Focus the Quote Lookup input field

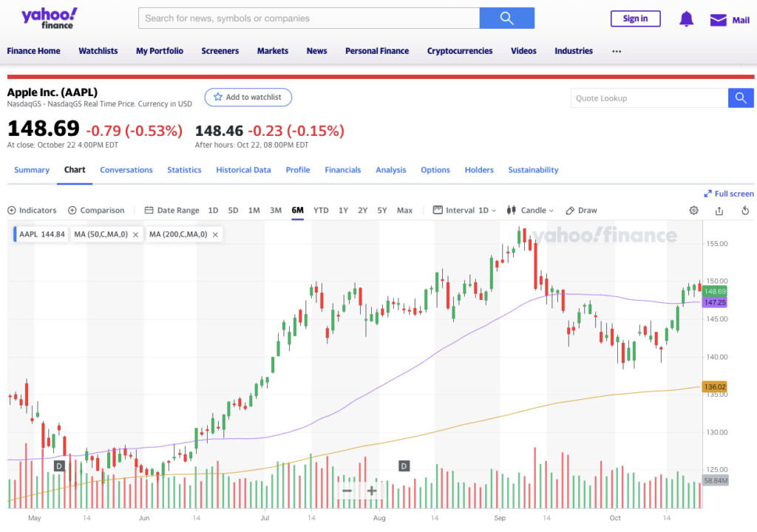point(649,98)
